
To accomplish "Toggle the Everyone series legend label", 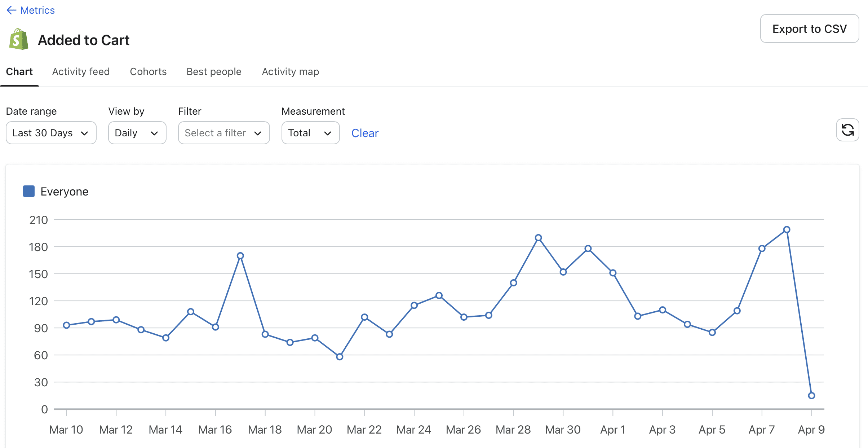I will click(64, 192).
